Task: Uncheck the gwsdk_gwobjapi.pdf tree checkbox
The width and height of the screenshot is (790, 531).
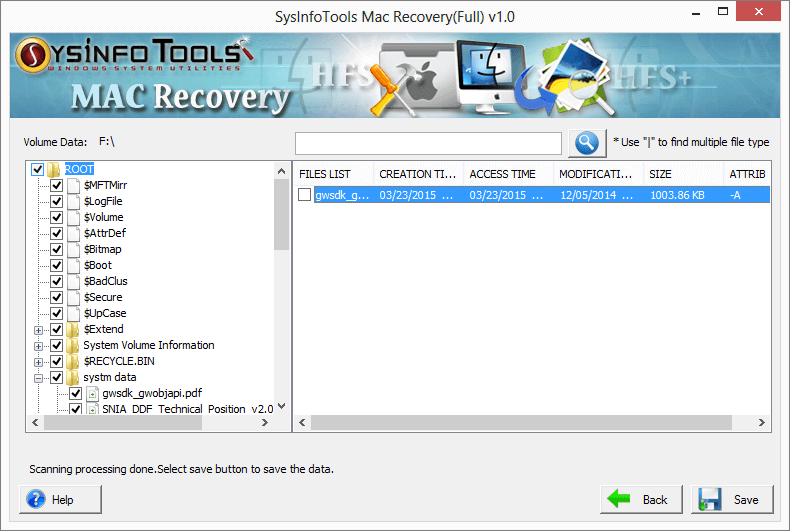Action: (76, 393)
